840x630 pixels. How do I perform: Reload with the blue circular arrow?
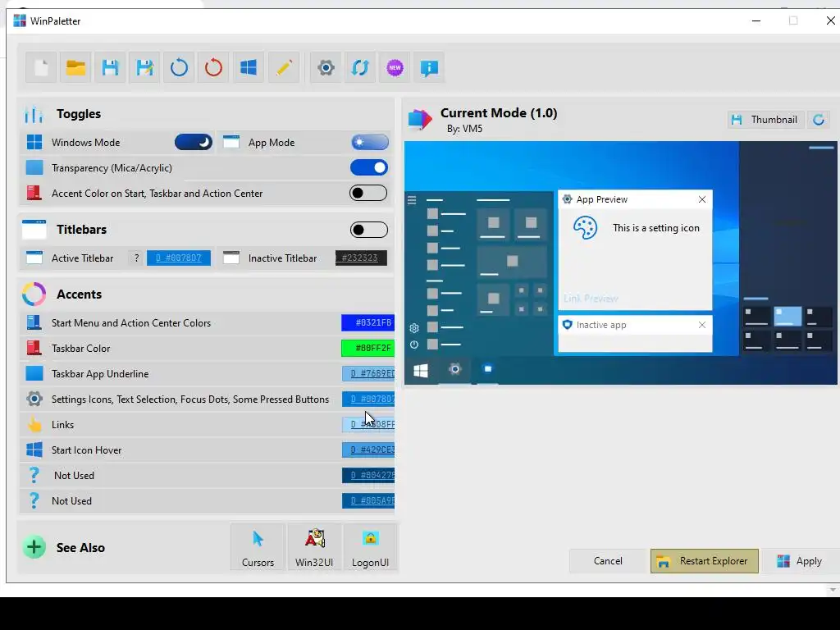[x=179, y=68]
